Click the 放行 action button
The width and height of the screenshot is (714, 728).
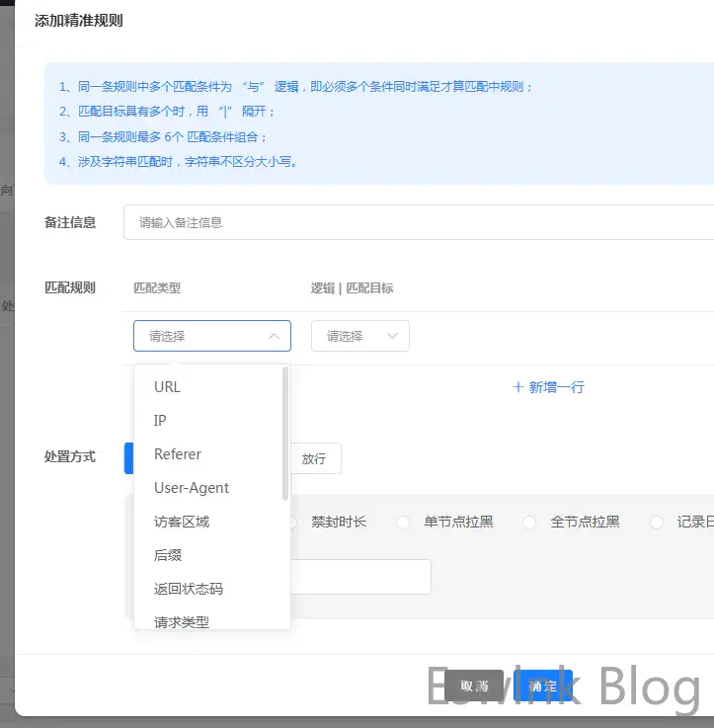(314, 459)
